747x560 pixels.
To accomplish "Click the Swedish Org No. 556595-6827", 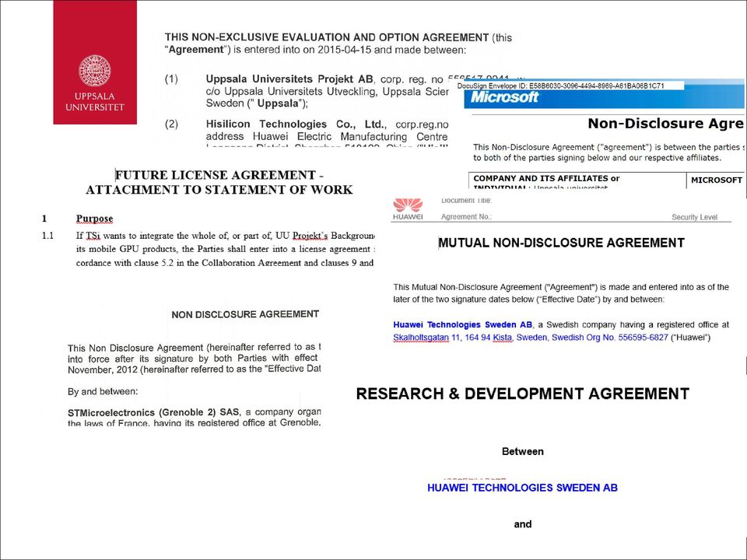I will 610,337.
